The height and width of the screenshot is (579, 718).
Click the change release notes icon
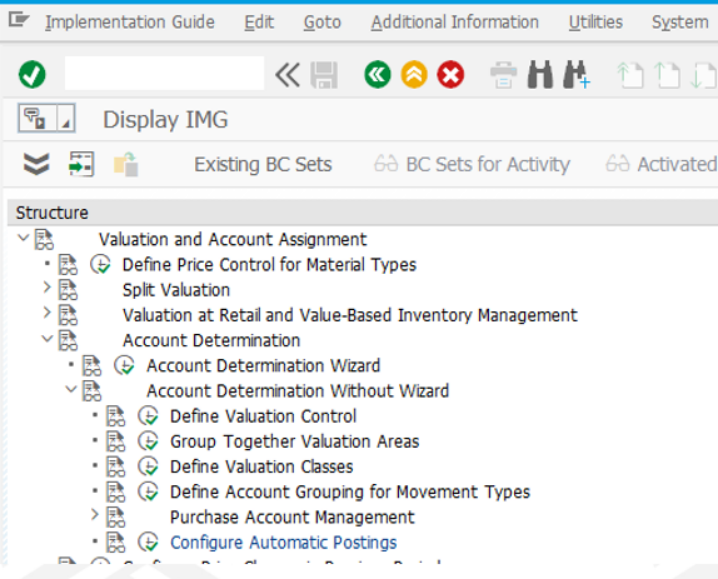(x=126, y=164)
